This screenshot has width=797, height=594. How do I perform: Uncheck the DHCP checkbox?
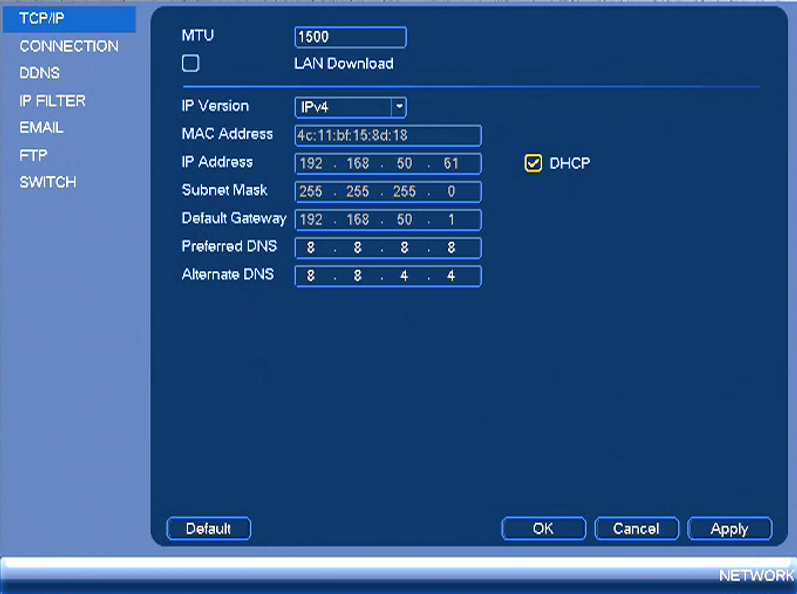coord(533,164)
